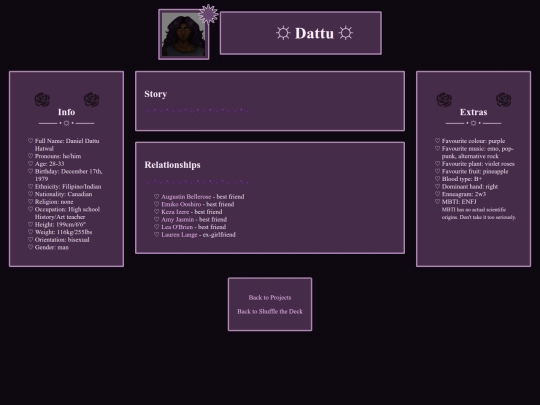Click the Nationality: Canadian line

[63, 194]
